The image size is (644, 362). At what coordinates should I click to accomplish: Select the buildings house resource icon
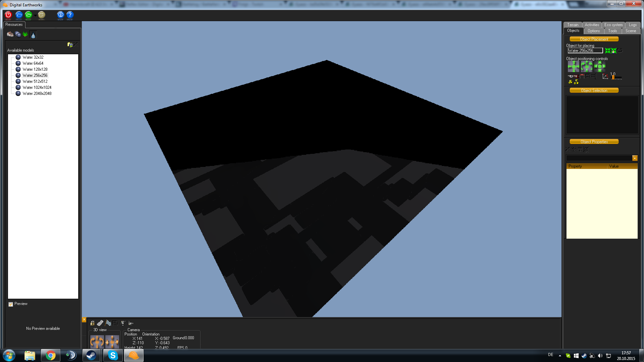(10, 35)
